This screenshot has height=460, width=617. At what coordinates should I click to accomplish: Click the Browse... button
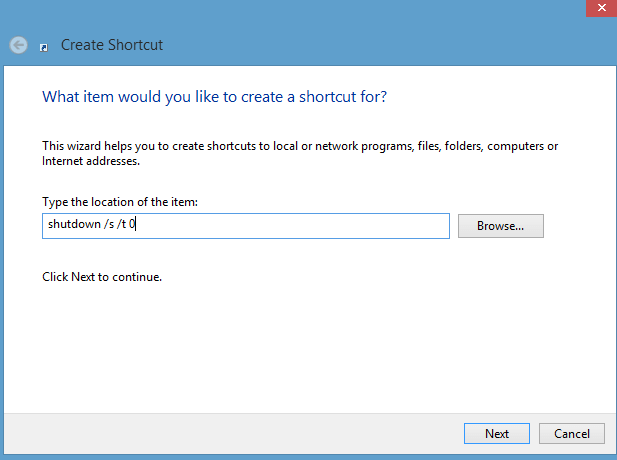[501, 226]
